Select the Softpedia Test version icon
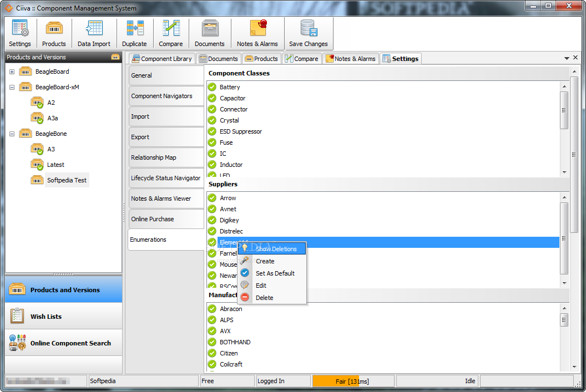Viewport: 586px width, 392px height. click(x=37, y=180)
